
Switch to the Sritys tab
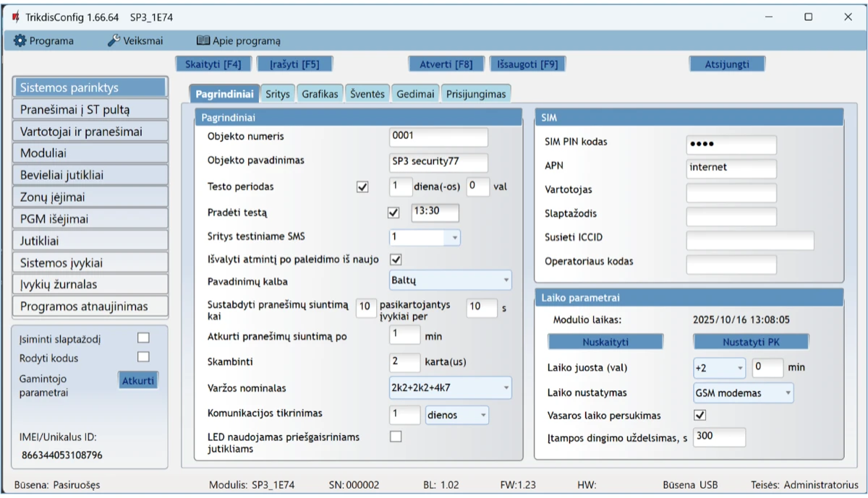click(x=278, y=94)
